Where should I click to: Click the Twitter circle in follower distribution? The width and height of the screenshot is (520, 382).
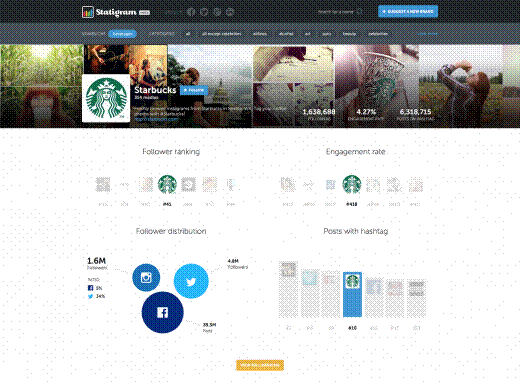coord(191,281)
